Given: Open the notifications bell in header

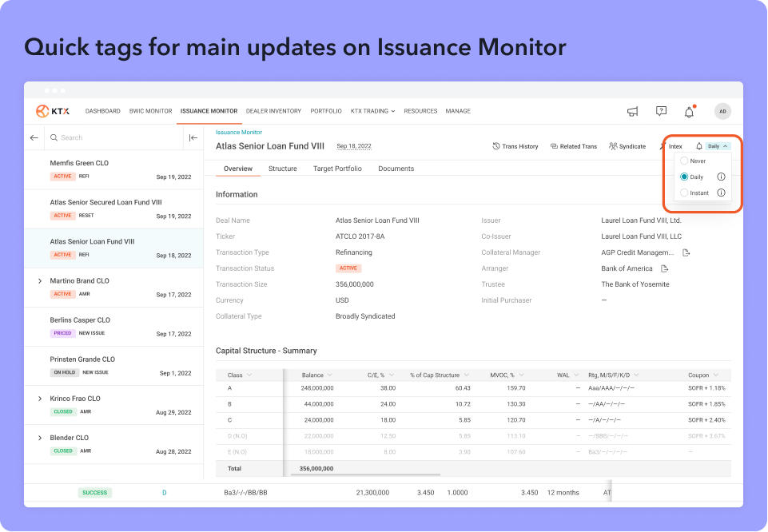Looking at the screenshot, I should tap(689, 112).
